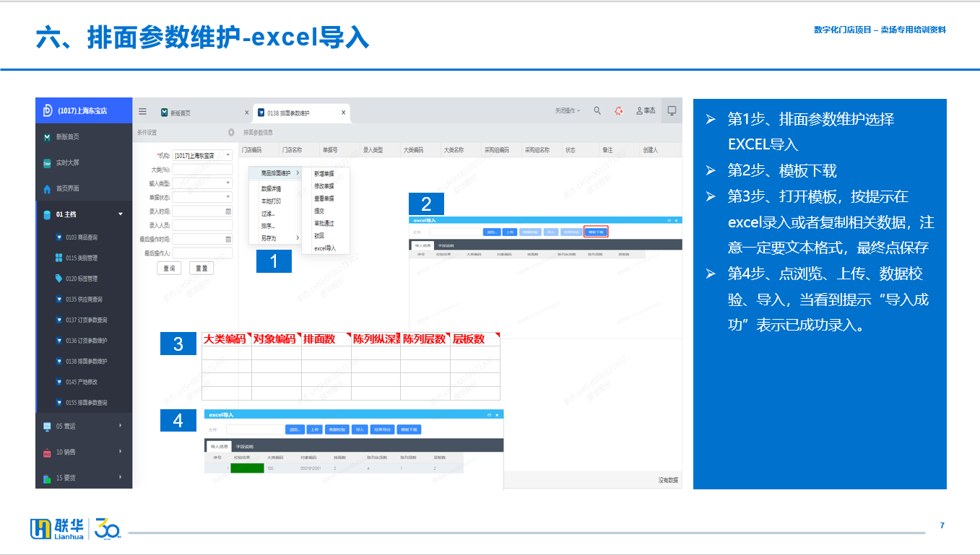
Task: Open 0120 标签管理 in the sidebar
Action: coord(81,279)
